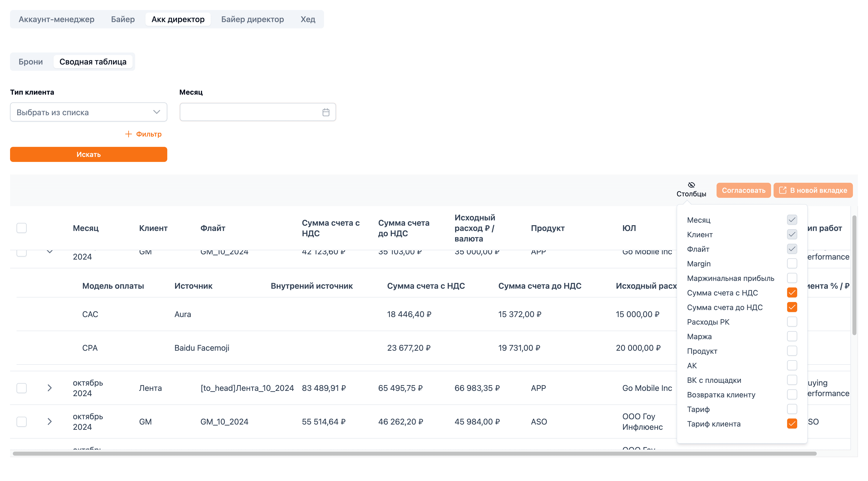Click the vertical table scrollbar
Image resolution: width=868 pixels, height=481 pixels.
point(854,275)
